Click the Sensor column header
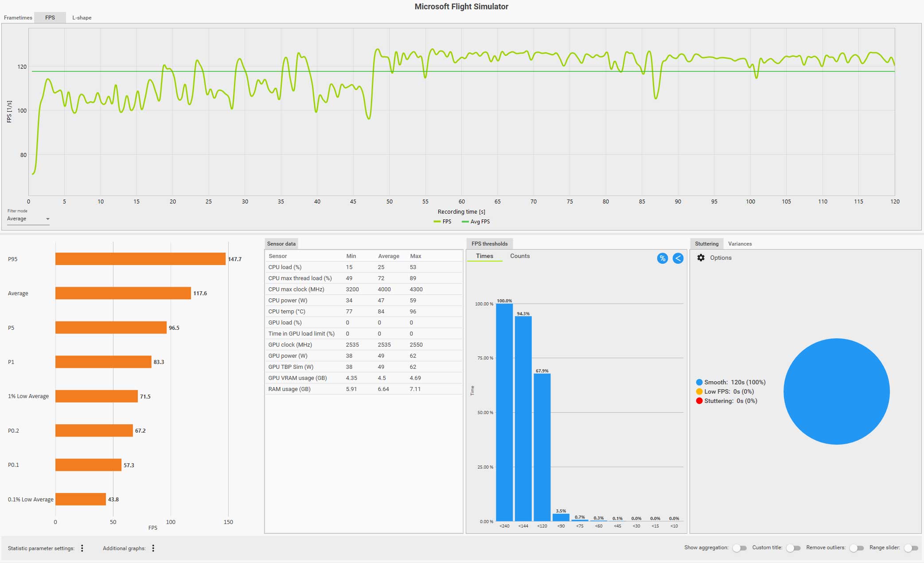 click(278, 256)
